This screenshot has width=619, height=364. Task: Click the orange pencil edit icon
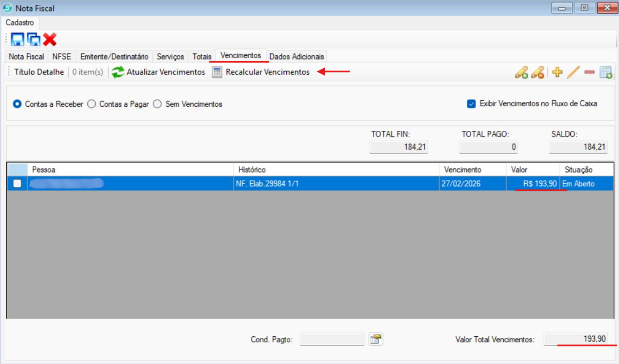pos(573,72)
